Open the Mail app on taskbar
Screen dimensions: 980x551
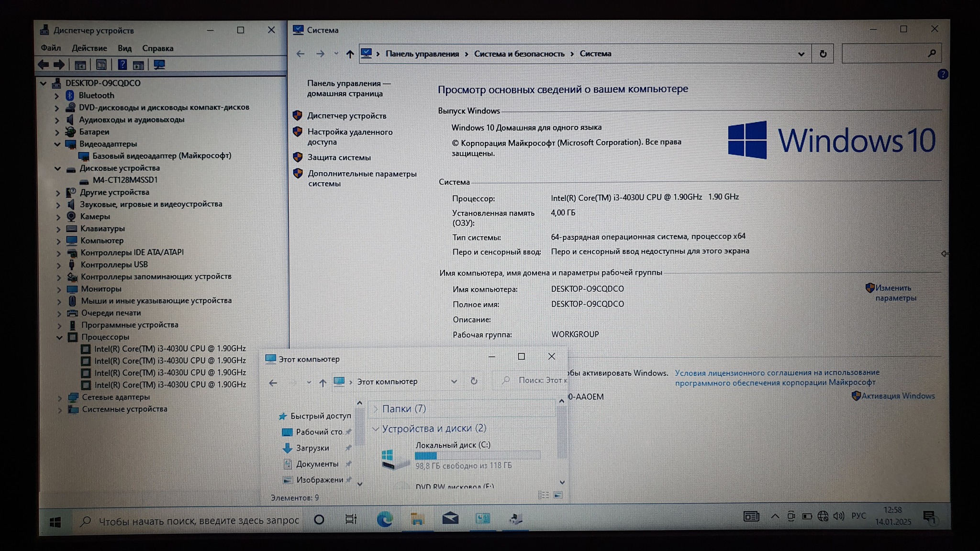450,518
